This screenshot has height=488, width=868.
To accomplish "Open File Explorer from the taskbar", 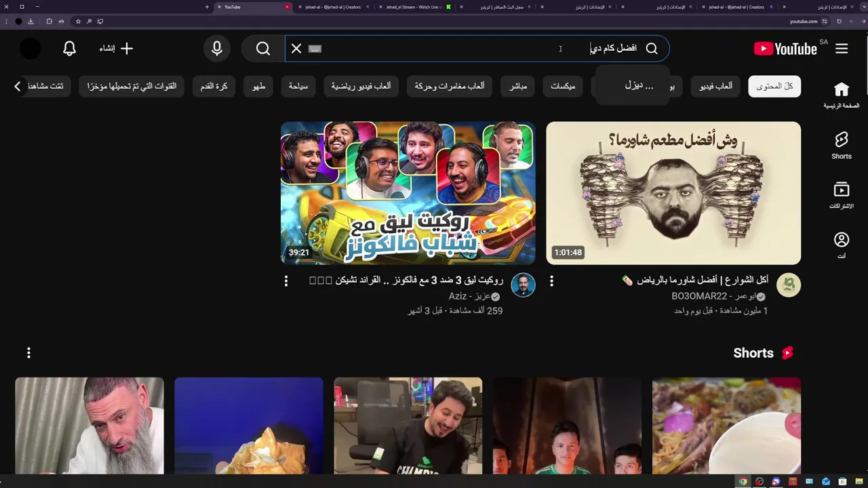I will (x=859, y=481).
